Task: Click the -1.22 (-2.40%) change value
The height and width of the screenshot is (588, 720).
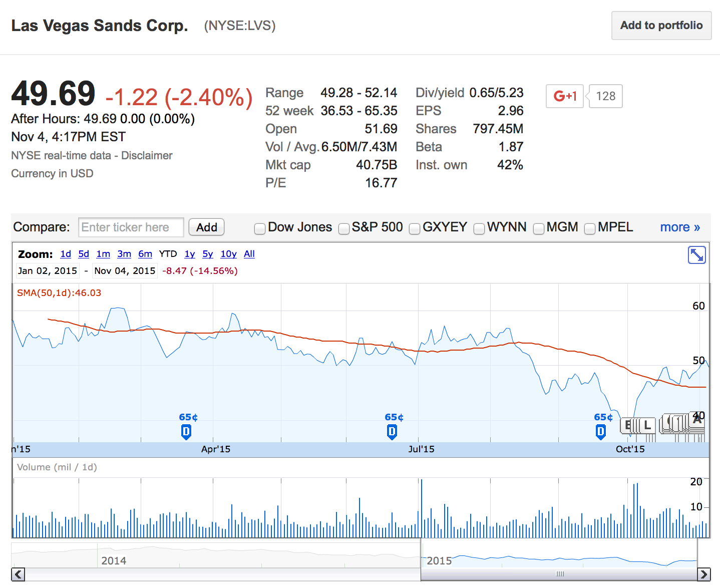Action: 179,97
